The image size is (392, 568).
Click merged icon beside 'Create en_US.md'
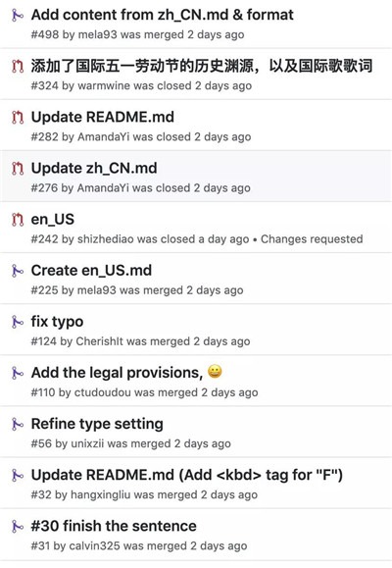[x=18, y=271]
